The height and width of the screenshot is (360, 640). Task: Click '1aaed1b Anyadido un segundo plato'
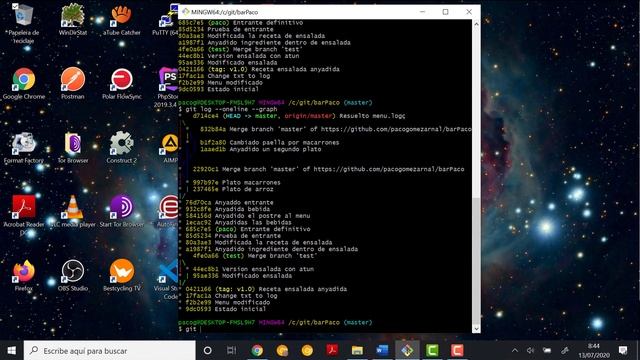pos(260,149)
